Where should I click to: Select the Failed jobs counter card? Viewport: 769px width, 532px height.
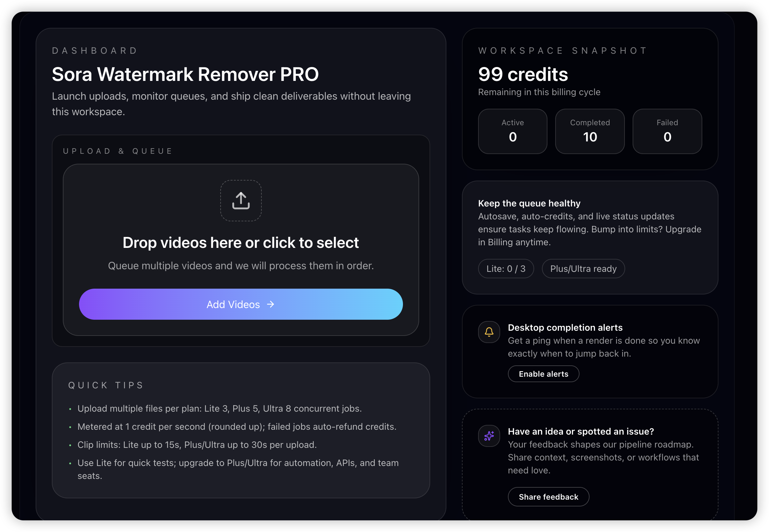tap(667, 131)
